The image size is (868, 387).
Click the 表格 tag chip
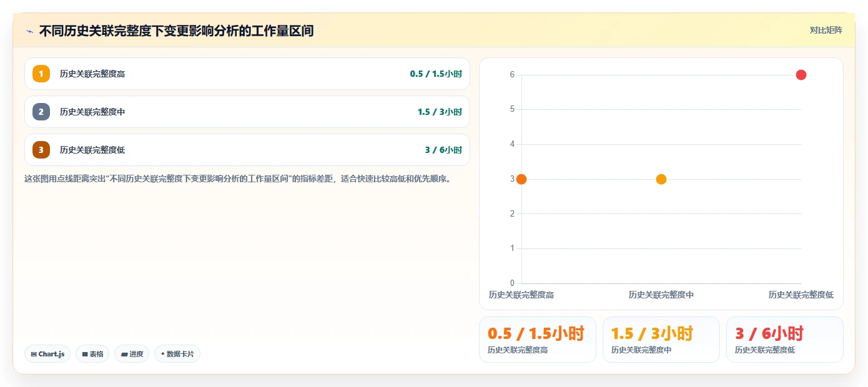(x=92, y=354)
